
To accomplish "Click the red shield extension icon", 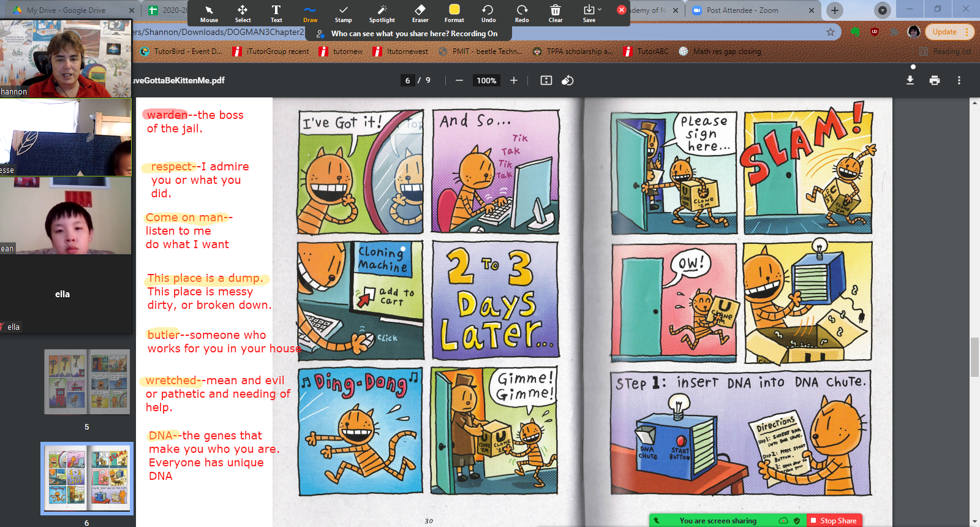I will 875,32.
